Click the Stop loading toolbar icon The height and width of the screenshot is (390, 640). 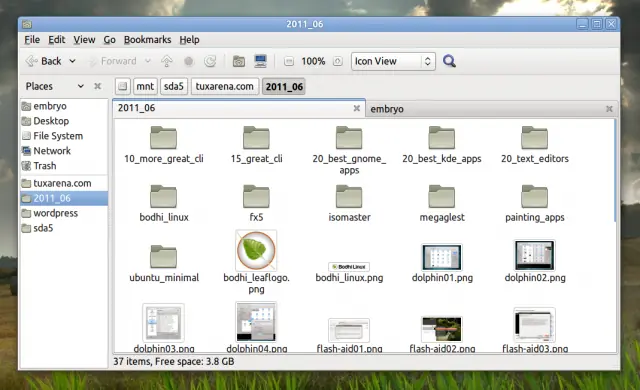click(x=189, y=61)
